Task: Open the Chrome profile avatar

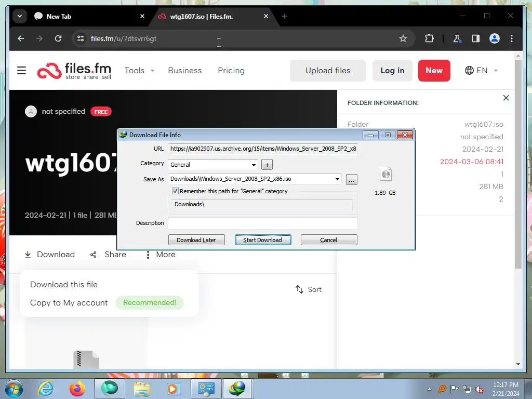Action: [495, 38]
